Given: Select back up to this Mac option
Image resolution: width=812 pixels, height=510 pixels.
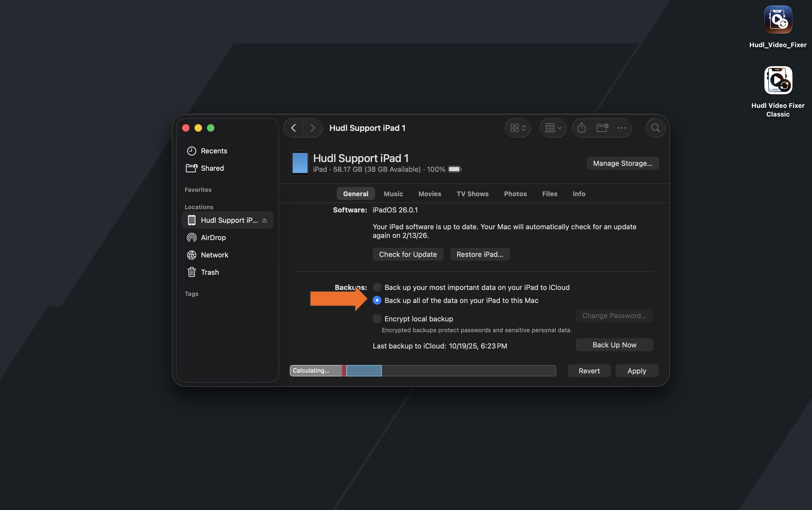Looking at the screenshot, I should pyautogui.click(x=377, y=300).
